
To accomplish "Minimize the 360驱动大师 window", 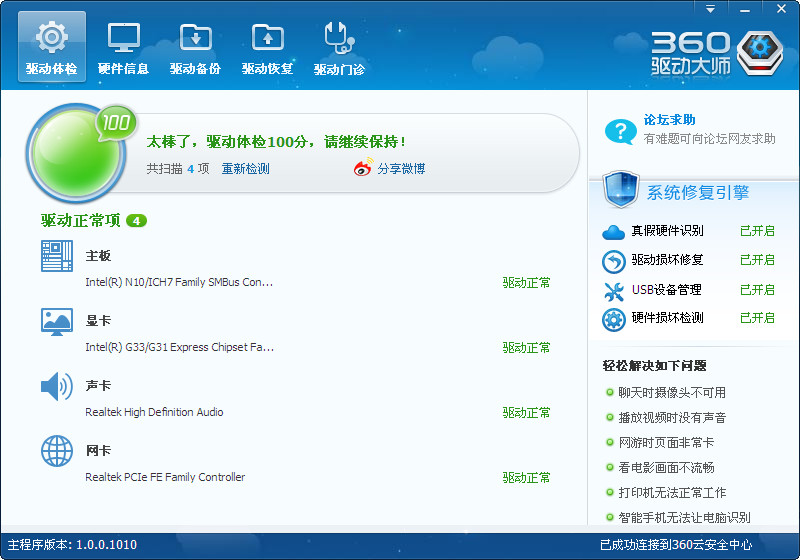I will pos(745,9).
